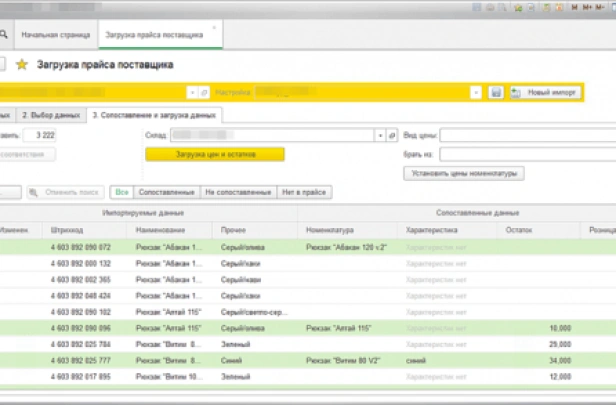Expand the Настройка dropdown arrow
The image size is (616, 405).
[474, 92]
